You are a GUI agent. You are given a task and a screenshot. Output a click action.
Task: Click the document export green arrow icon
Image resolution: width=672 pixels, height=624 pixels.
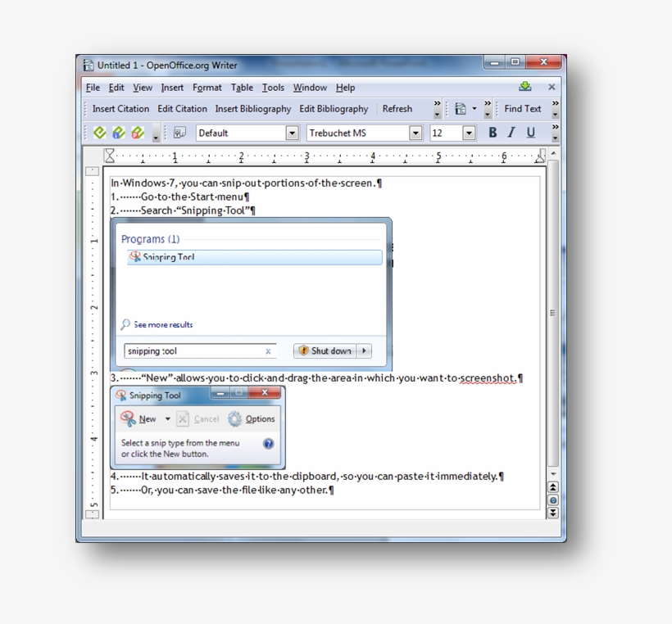click(525, 86)
